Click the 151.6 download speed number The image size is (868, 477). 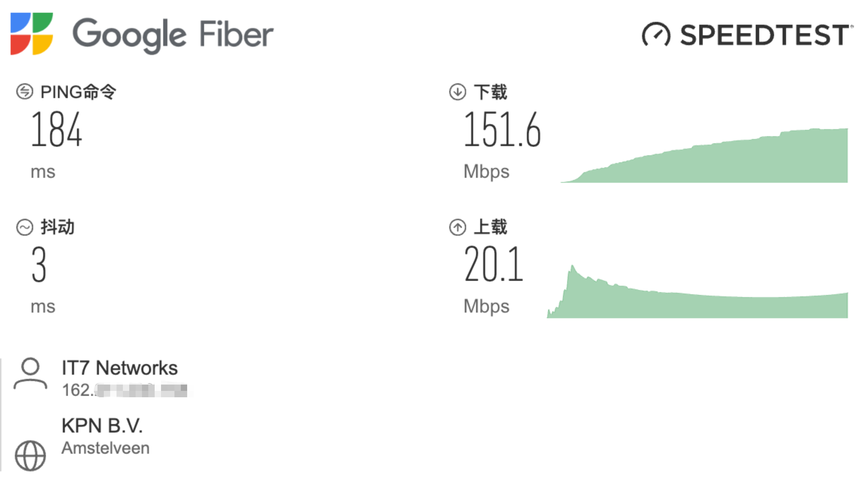[502, 129]
